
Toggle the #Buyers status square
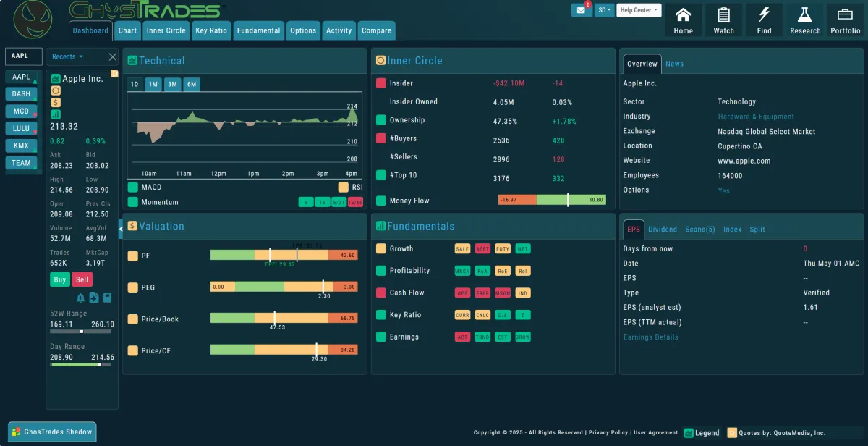(381, 138)
